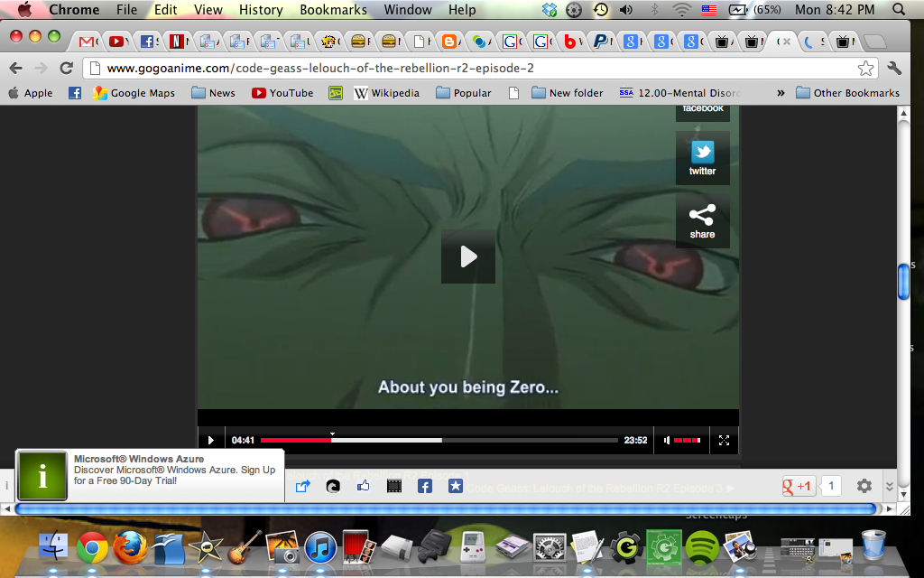Switch to the YouTube tab
The image size is (924, 578).
click(118, 42)
